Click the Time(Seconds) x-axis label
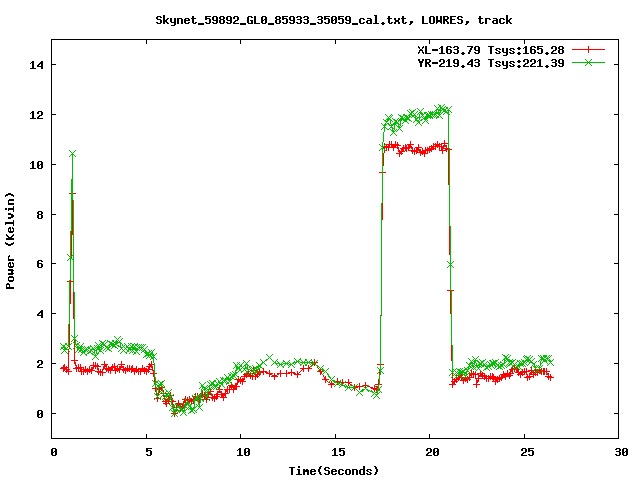Screen dimensions: 640x480 pyautogui.click(x=334, y=471)
